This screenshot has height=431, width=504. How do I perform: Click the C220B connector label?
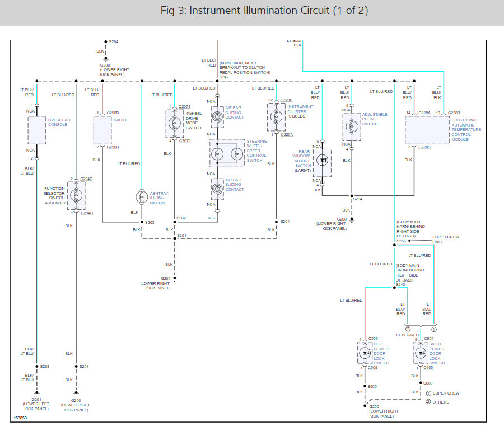pos(286,100)
